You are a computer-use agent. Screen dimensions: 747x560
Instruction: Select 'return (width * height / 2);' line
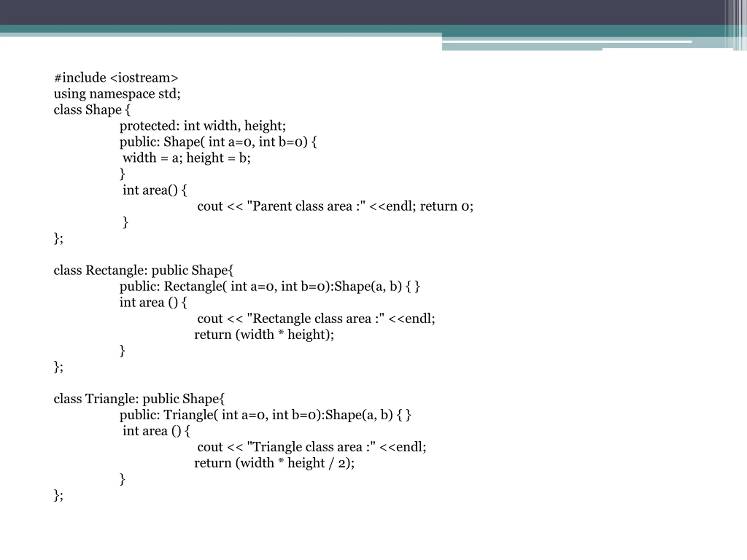[275, 463]
